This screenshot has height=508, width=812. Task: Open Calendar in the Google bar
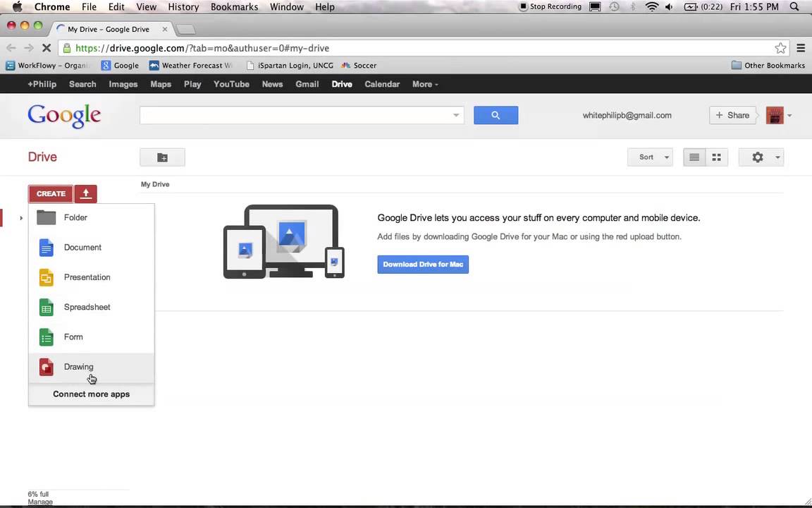point(382,84)
